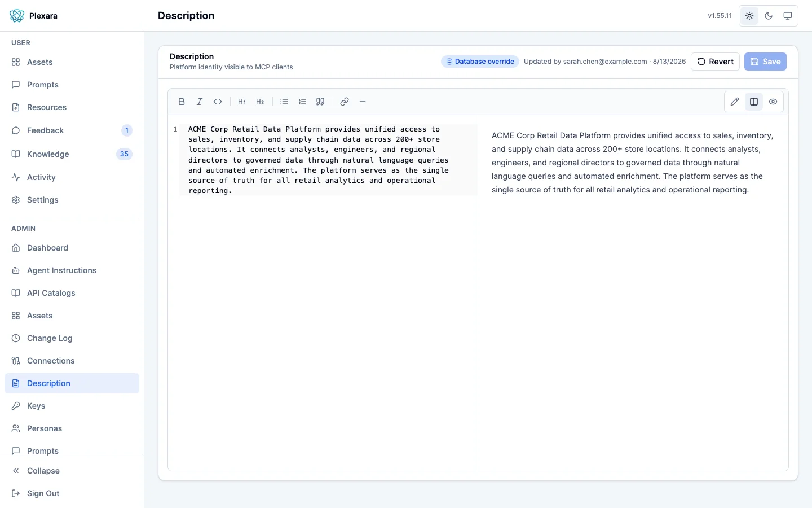Click the Database override badge
Viewport: 812px width, 508px height.
coord(480,62)
